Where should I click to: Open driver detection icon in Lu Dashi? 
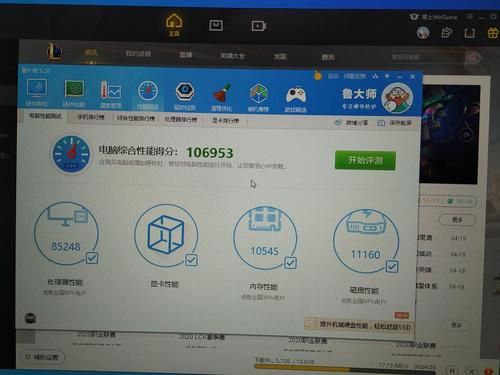[x=185, y=96]
